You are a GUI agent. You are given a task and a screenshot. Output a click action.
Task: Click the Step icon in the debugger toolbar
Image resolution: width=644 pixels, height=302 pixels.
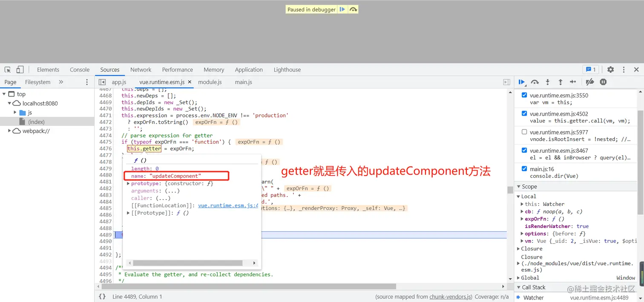pos(573,82)
